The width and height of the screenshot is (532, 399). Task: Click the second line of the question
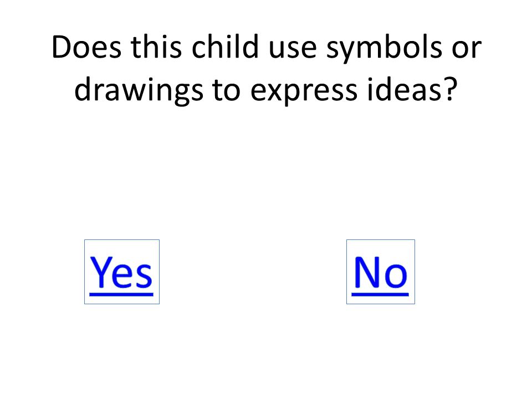click(267, 91)
